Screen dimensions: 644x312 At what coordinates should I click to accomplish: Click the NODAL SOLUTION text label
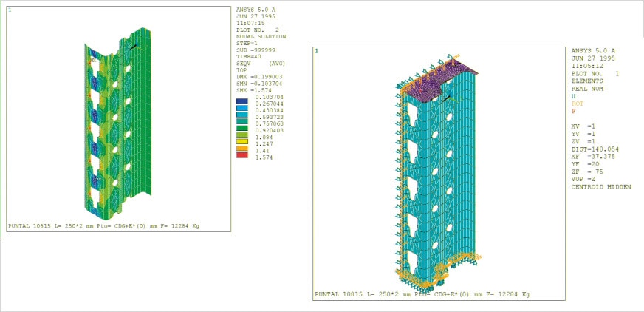pos(260,36)
